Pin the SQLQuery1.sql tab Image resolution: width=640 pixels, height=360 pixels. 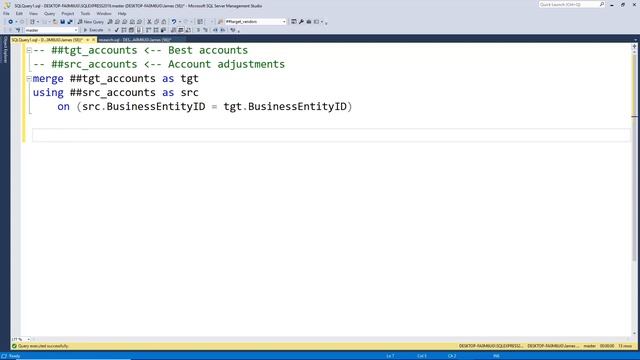pyautogui.click(x=87, y=40)
